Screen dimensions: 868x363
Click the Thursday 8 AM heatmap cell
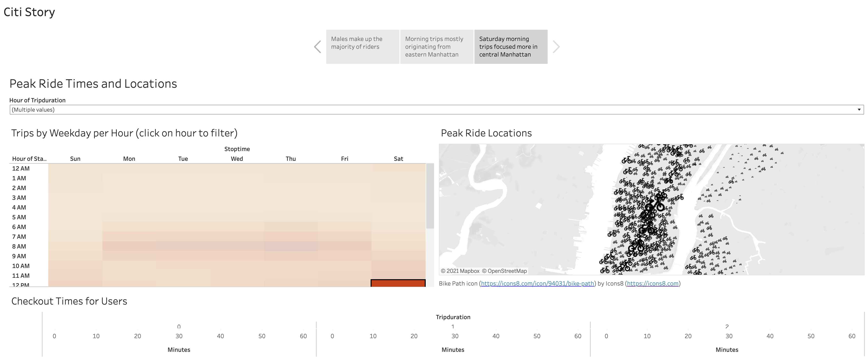290,247
